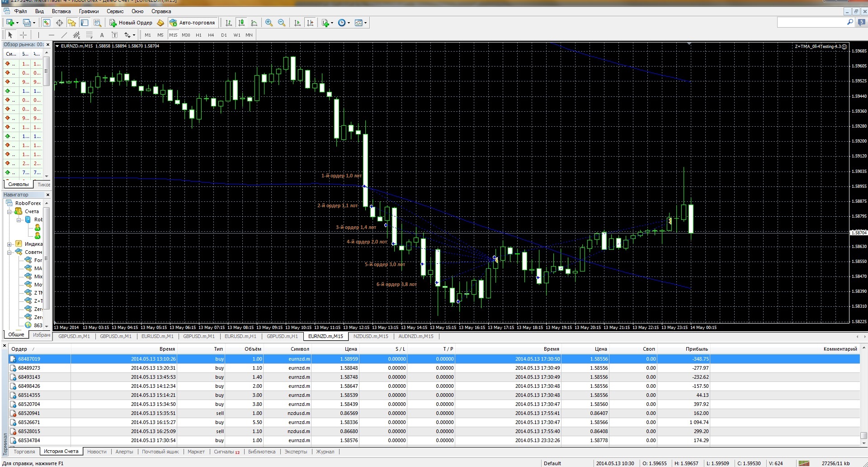The image size is (868, 467).
Task: Click the Profiles toolbar icon
Action: click(27, 23)
